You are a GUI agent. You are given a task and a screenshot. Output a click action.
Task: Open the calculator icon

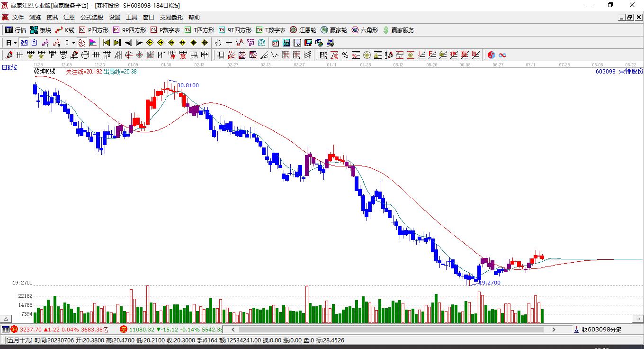tap(286, 43)
